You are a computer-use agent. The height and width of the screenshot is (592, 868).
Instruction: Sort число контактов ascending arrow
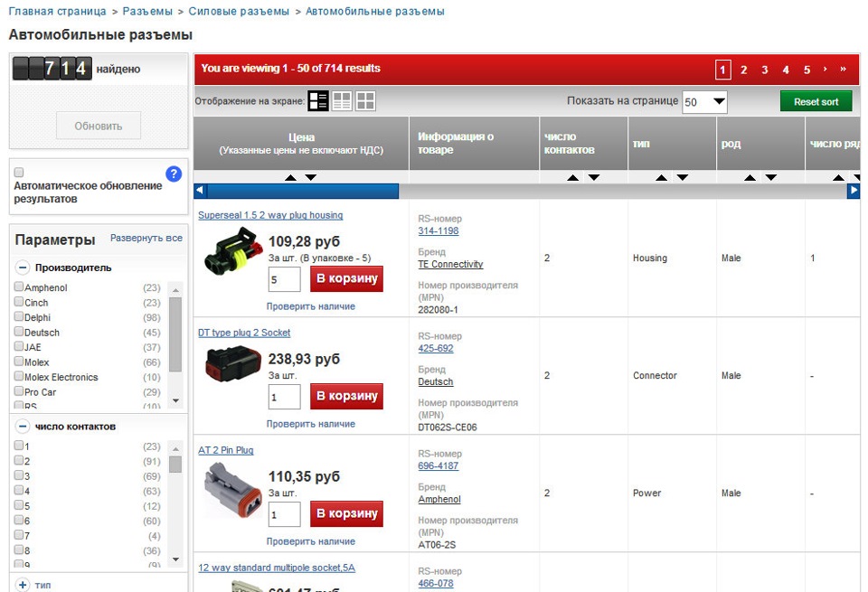[573, 177]
